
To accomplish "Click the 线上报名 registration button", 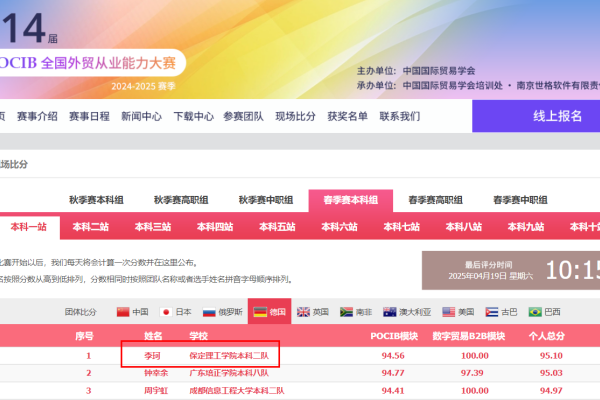I will [557, 116].
